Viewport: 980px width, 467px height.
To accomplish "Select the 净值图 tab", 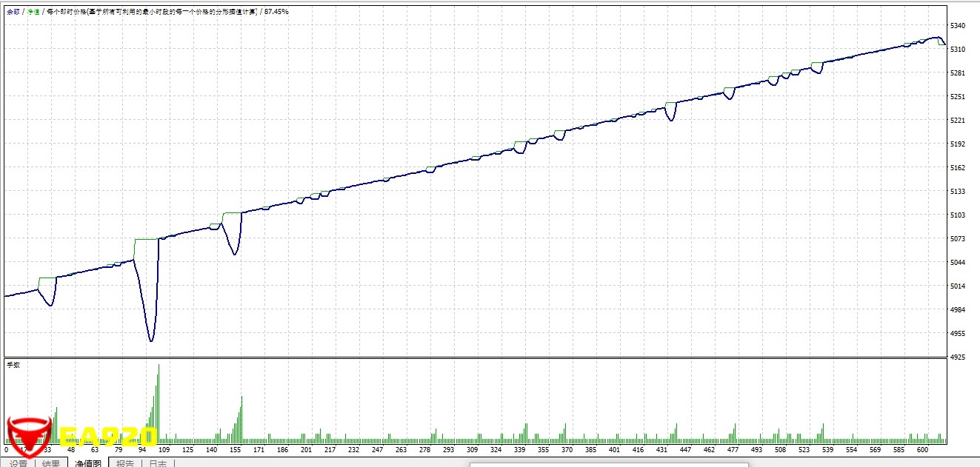I will coord(88,463).
